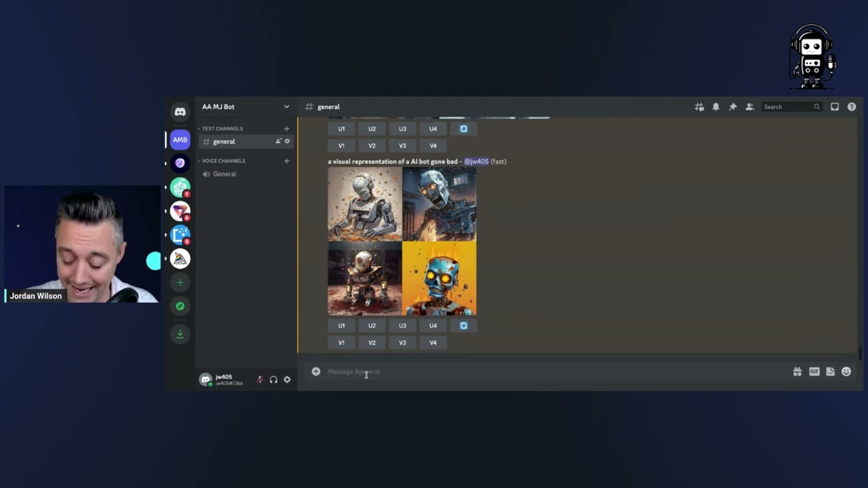868x488 pixels.
Task: Toggle microphone mute
Action: pos(260,380)
